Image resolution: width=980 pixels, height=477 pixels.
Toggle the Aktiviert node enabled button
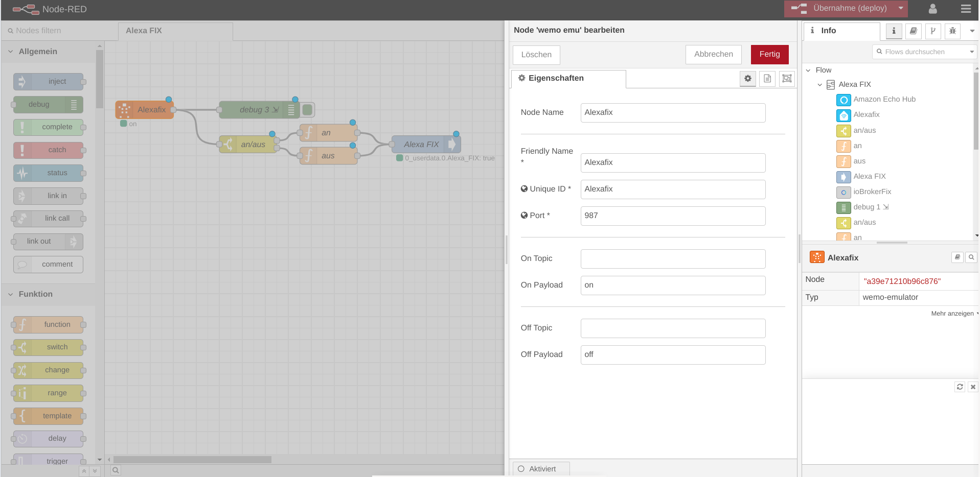[541, 469]
